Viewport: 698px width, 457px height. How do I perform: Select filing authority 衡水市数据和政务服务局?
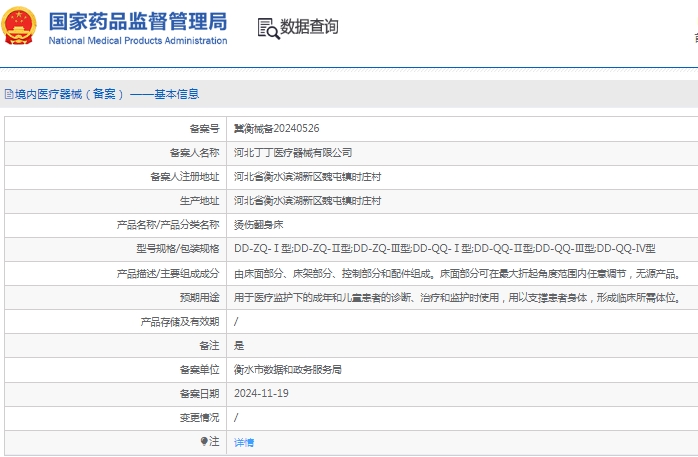[288, 369]
